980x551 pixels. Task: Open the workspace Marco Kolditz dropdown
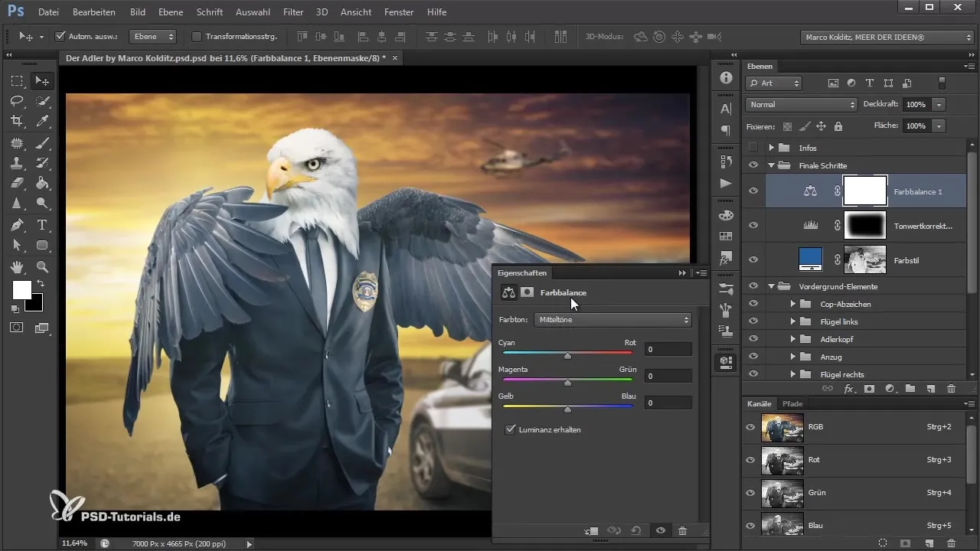(x=887, y=36)
